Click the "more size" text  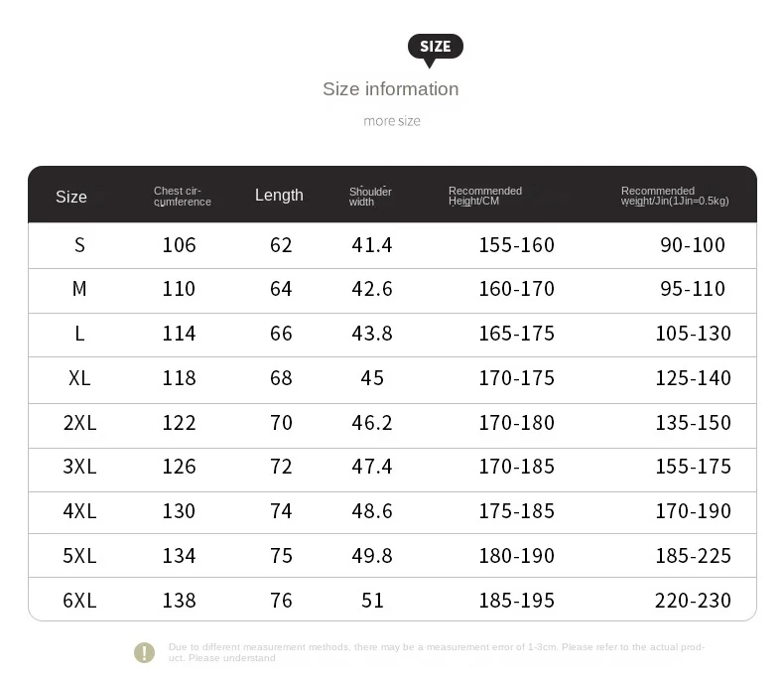point(392,121)
